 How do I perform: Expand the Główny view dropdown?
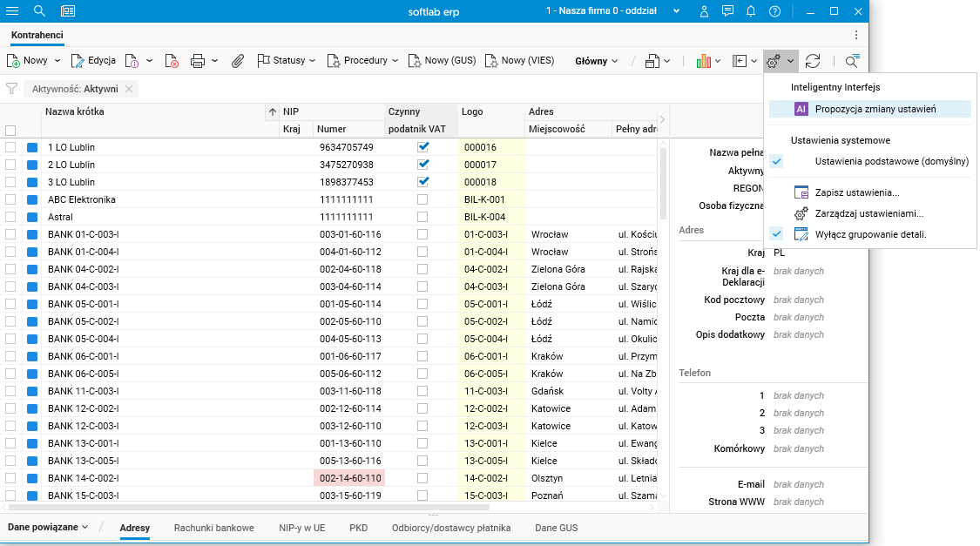(597, 61)
